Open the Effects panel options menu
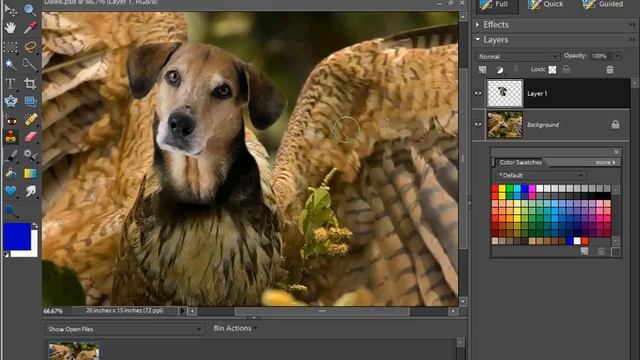640x360 pixels. click(x=632, y=25)
